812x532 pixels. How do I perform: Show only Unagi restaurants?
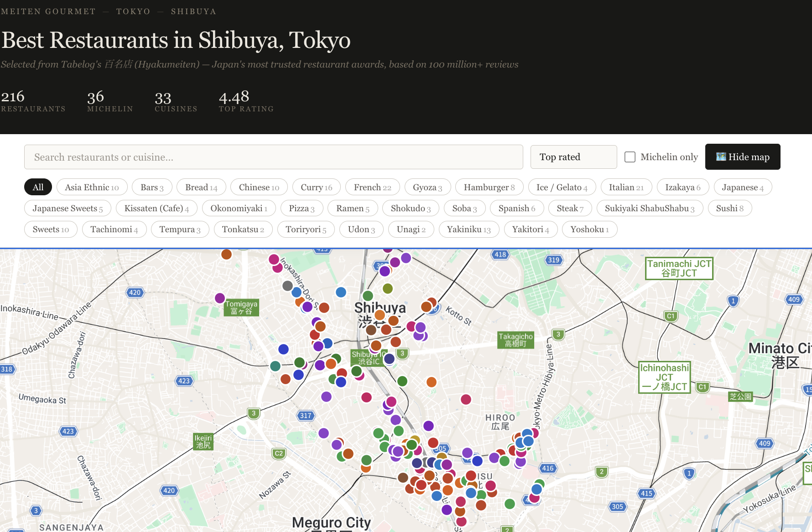tap(411, 229)
